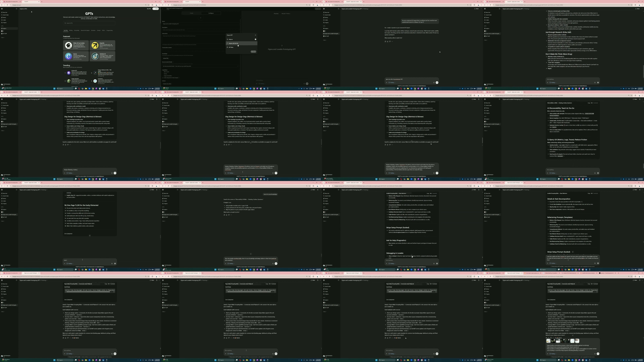The width and height of the screenshot is (644, 362).
Task: Toggle the Web Search capability checkbox
Action: 163,72
